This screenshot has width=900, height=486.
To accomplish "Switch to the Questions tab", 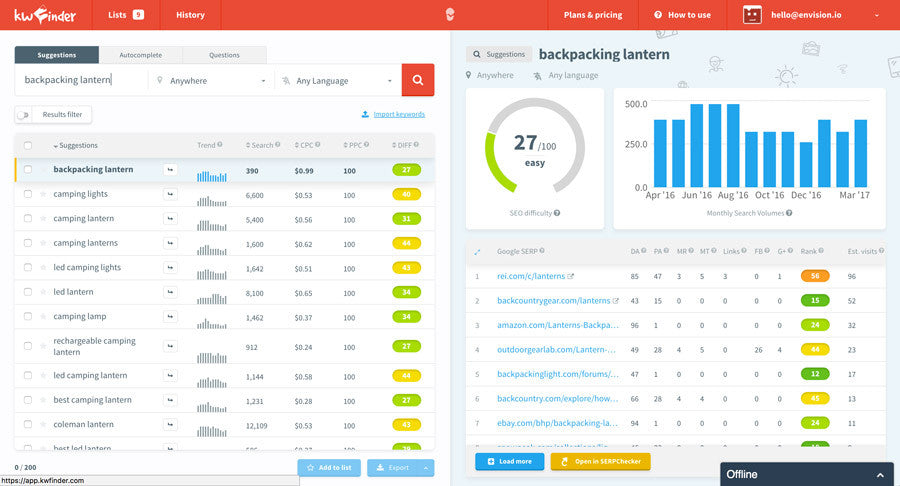I will tap(224, 55).
